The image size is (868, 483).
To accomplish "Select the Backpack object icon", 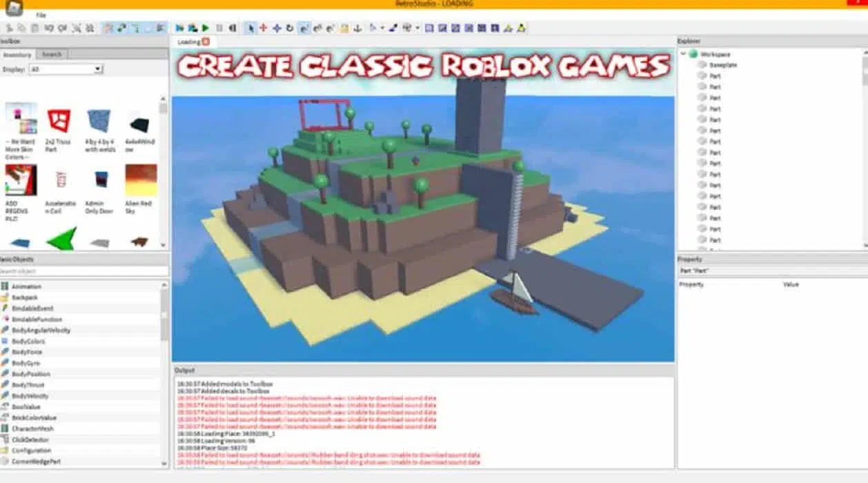I will pyautogui.click(x=5, y=297).
